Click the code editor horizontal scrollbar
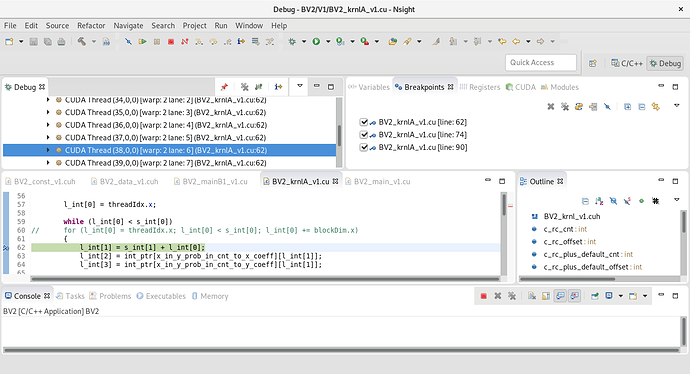 pos(265,279)
